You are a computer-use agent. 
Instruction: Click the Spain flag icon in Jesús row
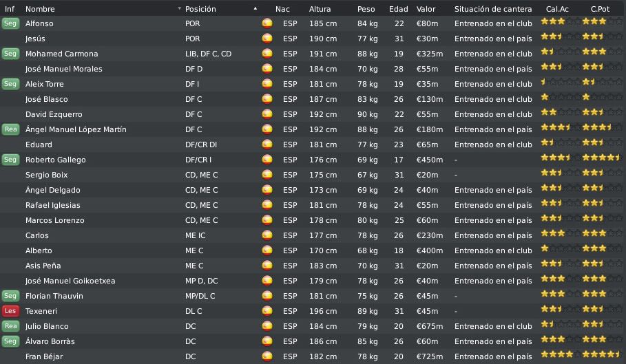point(267,39)
